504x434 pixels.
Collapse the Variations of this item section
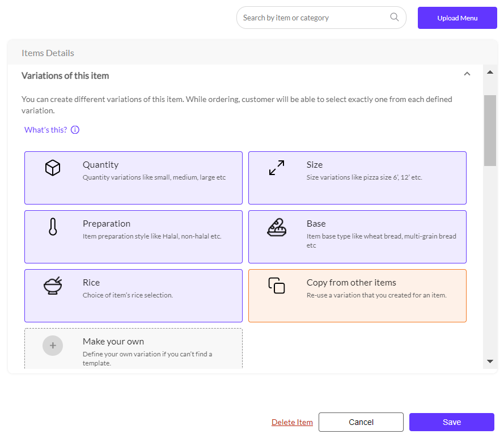pos(467,74)
